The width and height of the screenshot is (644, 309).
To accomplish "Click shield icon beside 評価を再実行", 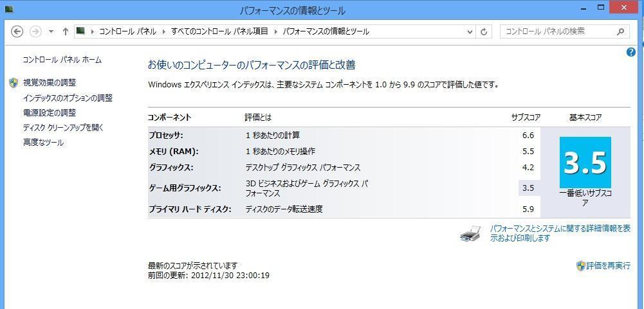I will coord(581,265).
